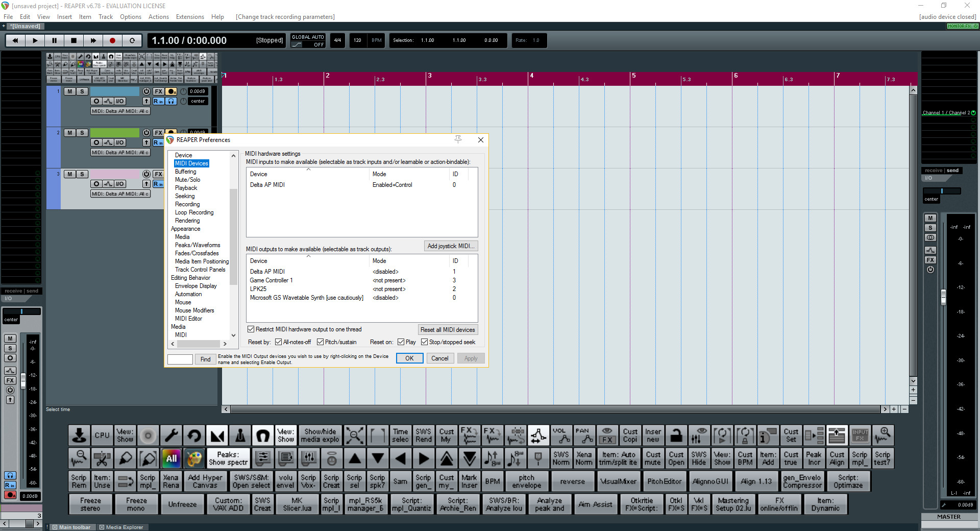The height and width of the screenshot is (531, 980).
Task: Click the PAN envelope icon in bottom toolbar
Action: [584, 436]
